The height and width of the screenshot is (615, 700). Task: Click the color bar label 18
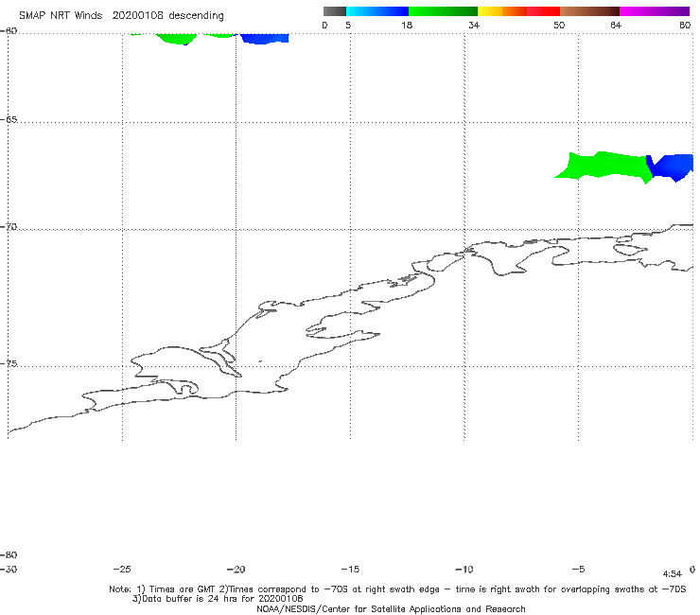point(407,25)
